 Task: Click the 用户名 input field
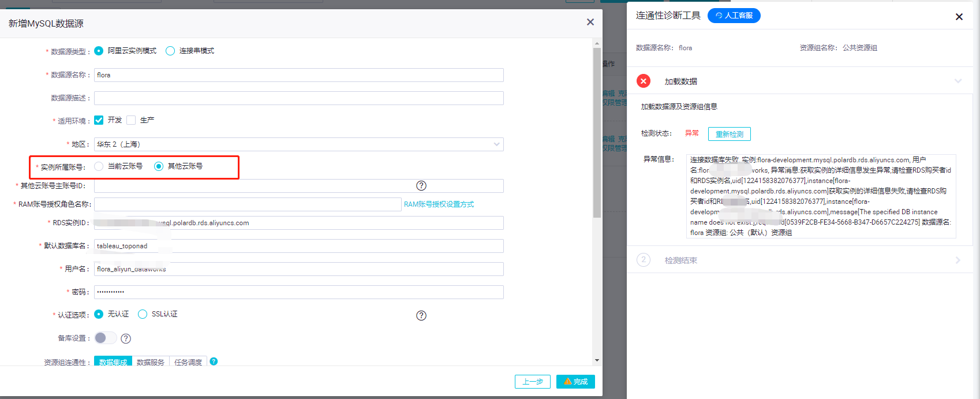point(299,269)
